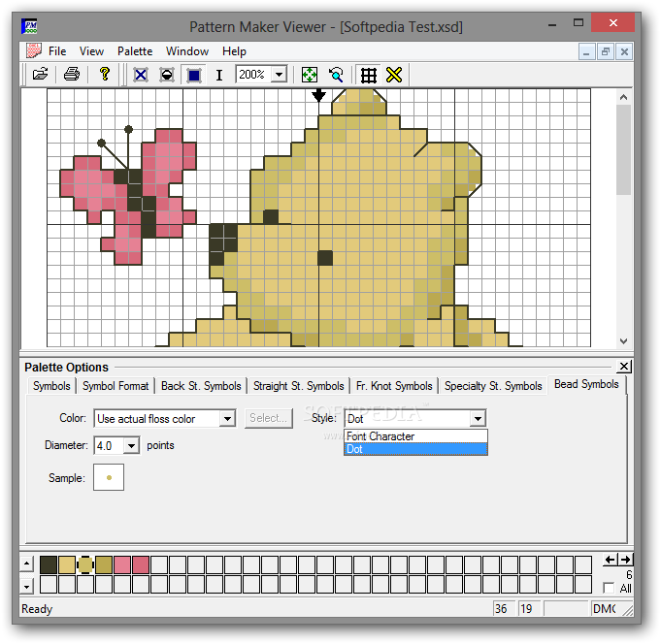The height and width of the screenshot is (644, 661).
Task: Open help with the yellow question mark icon
Action: coord(104,75)
